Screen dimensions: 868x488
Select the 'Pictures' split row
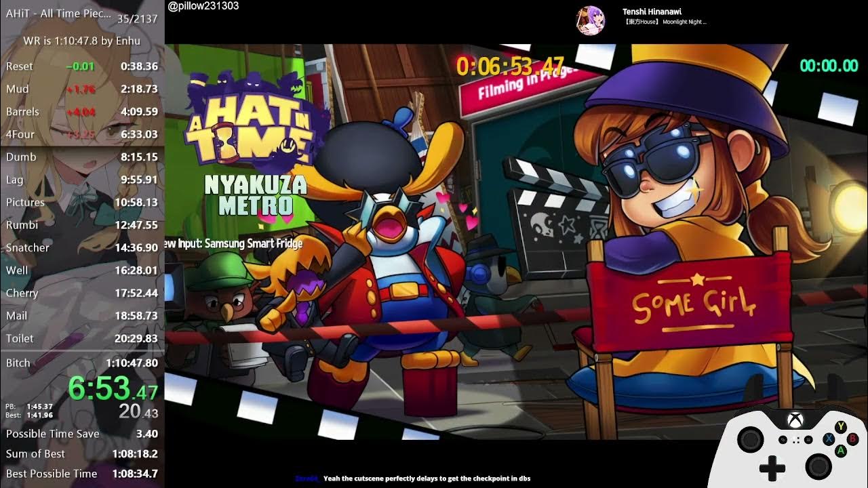[82, 202]
